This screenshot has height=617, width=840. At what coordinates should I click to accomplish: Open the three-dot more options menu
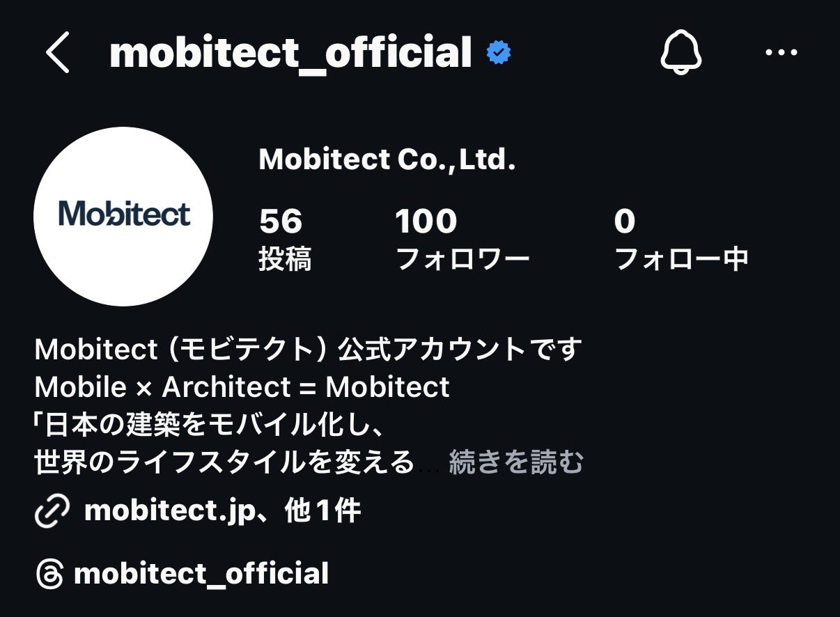781,53
